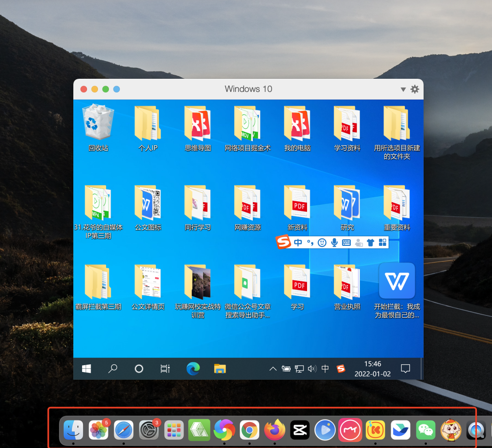Click the Sogou account person icon

point(359,243)
